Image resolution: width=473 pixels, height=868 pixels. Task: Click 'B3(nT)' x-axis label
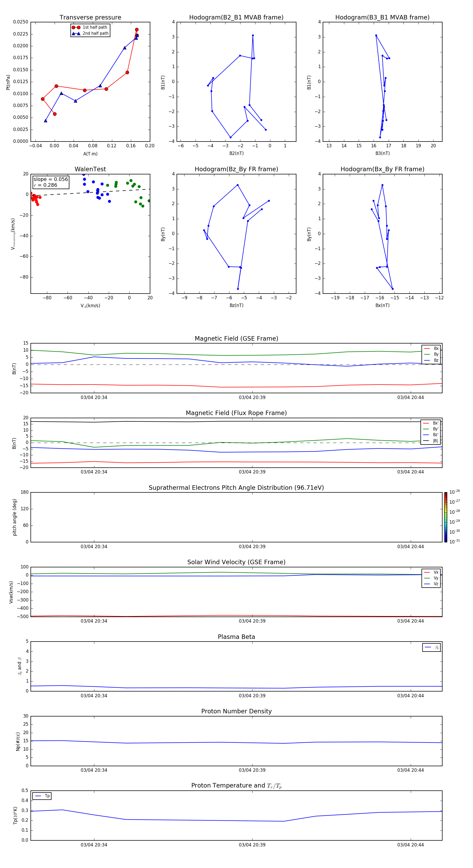382,153
